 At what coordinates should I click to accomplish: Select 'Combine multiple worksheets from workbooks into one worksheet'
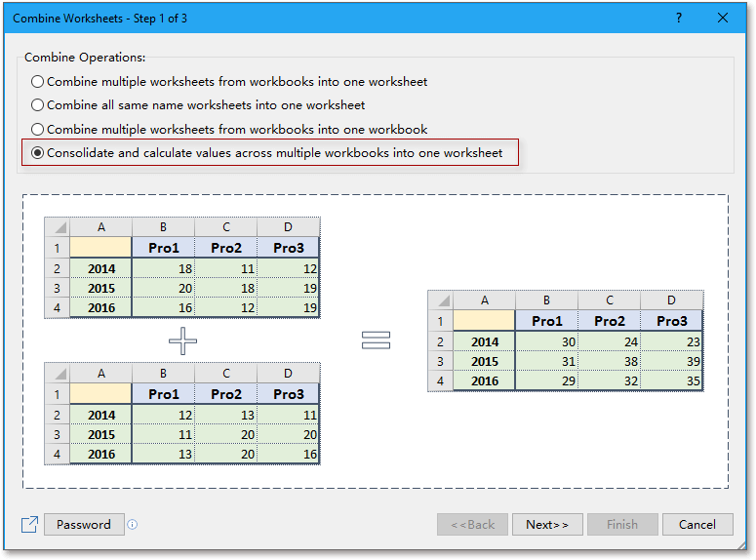pos(38,82)
